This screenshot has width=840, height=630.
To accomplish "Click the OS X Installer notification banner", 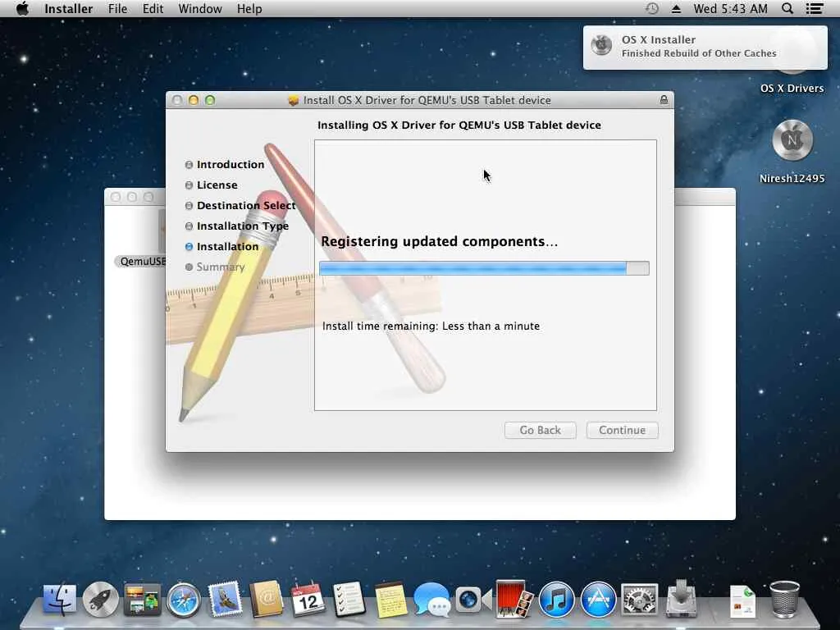I will click(x=705, y=47).
